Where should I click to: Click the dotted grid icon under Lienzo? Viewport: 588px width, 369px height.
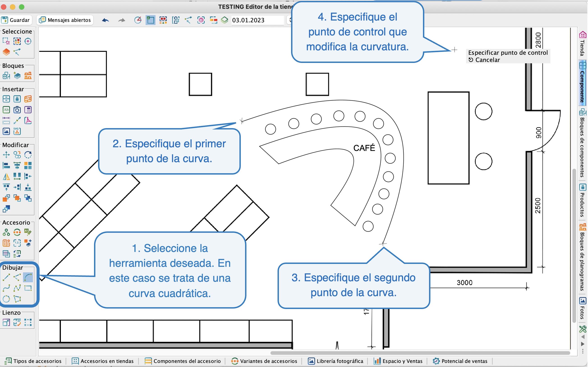pyautogui.click(x=28, y=323)
